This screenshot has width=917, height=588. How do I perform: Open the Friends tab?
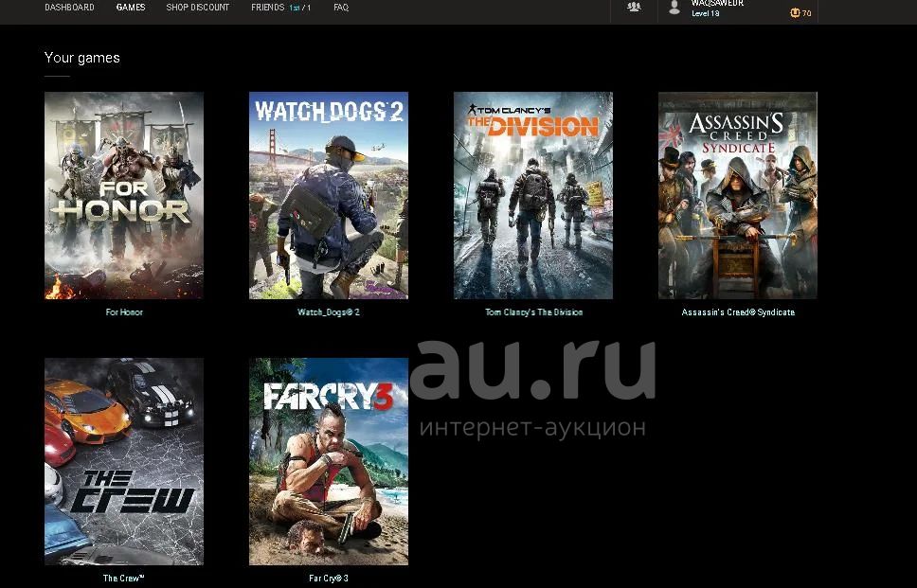[x=280, y=7]
